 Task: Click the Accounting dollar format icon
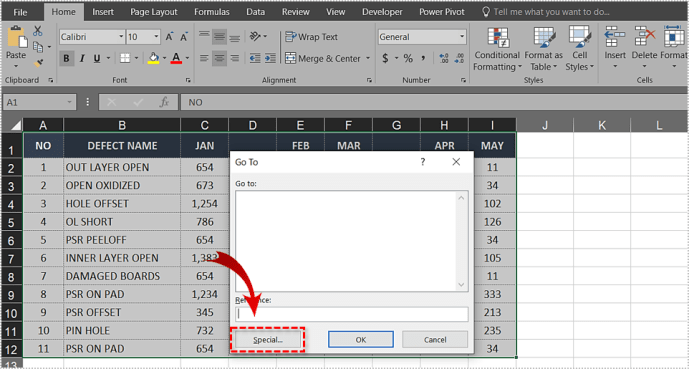[385, 58]
